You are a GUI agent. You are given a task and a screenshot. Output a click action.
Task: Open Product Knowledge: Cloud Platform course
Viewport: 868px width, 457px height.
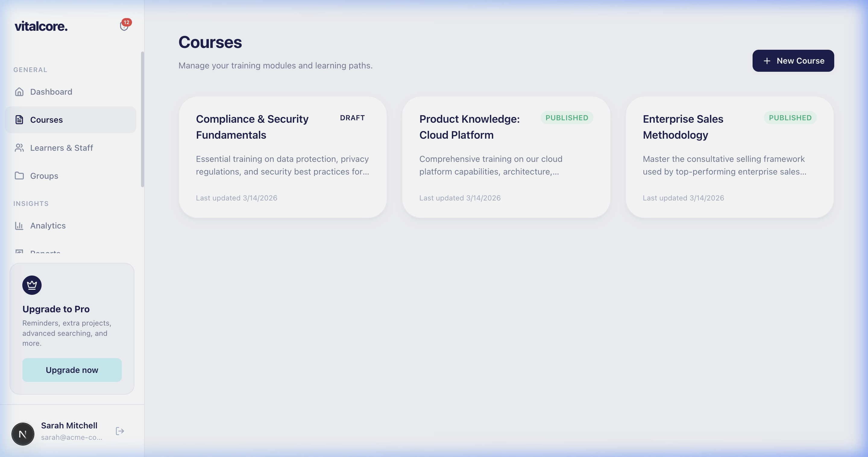pos(506,157)
